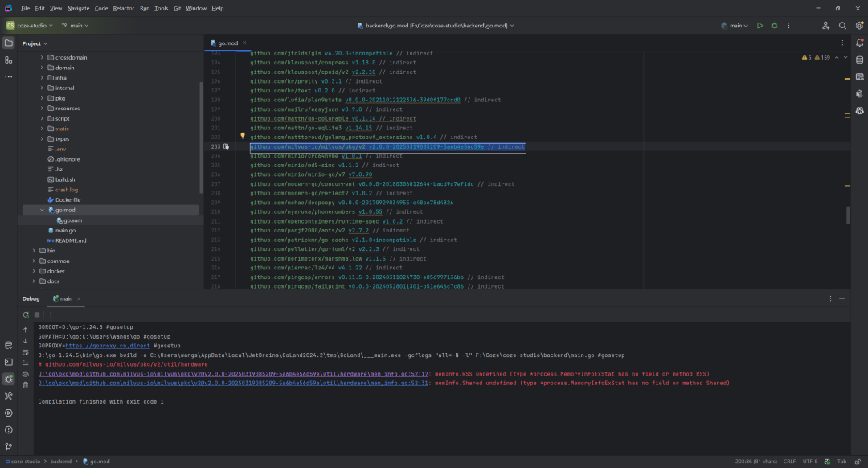Open the Debug tool window icon

tap(8, 379)
